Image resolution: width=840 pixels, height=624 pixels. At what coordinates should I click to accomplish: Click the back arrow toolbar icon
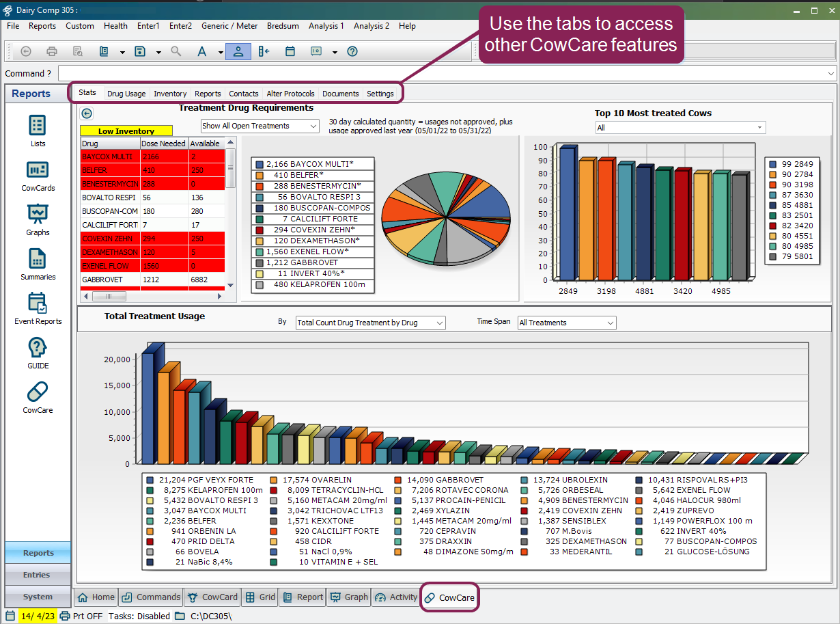[26, 51]
